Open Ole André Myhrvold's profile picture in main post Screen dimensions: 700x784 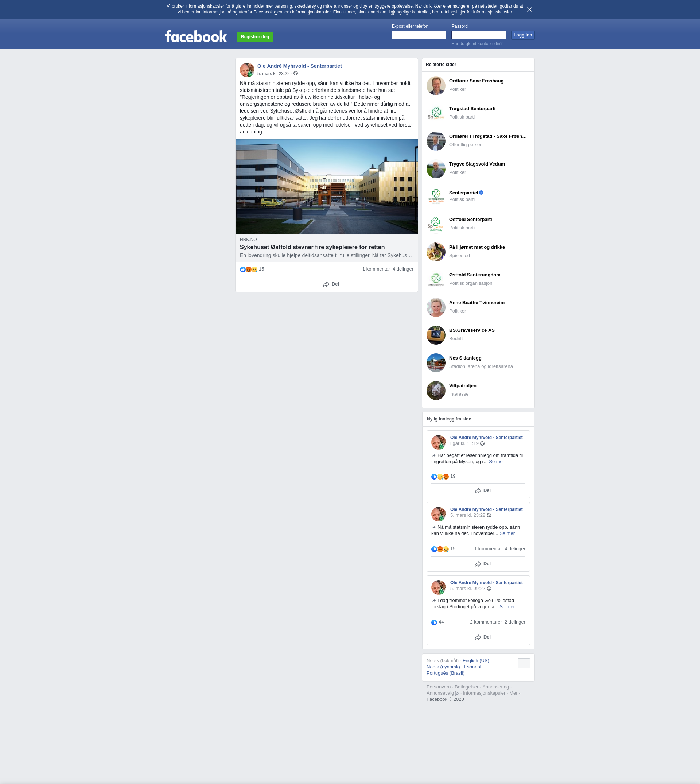(247, 70)
